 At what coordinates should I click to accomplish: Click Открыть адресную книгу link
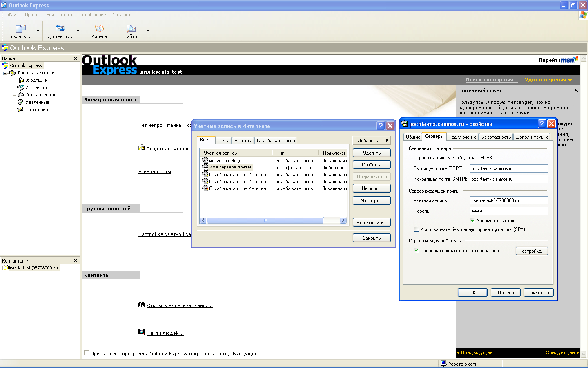tap(180, 305)
